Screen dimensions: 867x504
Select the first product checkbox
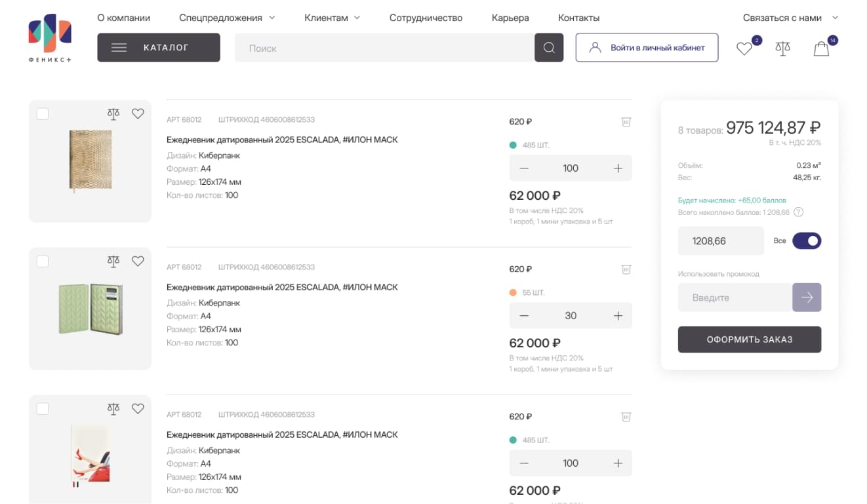click(x=43, y=114)
